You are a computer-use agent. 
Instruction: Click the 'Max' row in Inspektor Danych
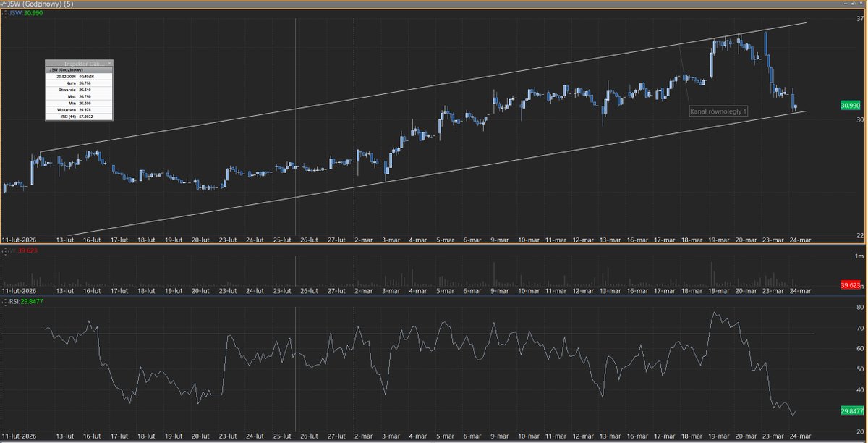click(x=79, y=96)
